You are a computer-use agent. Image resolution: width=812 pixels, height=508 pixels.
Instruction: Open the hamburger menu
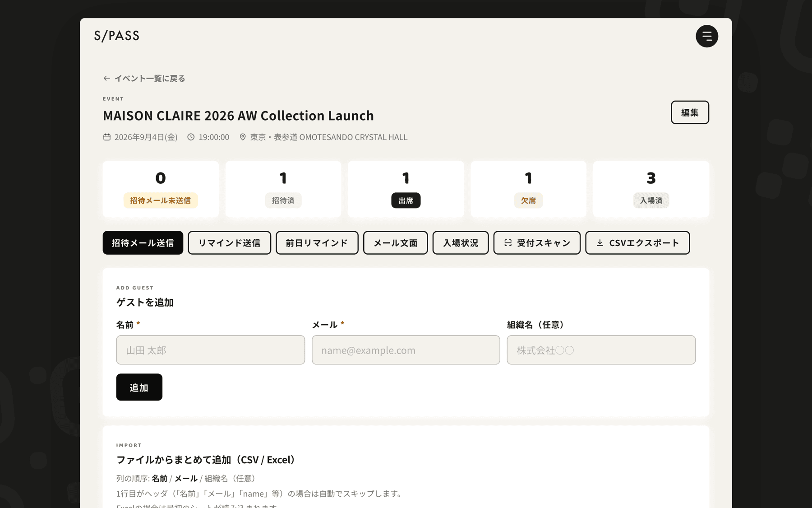point(706,36)
